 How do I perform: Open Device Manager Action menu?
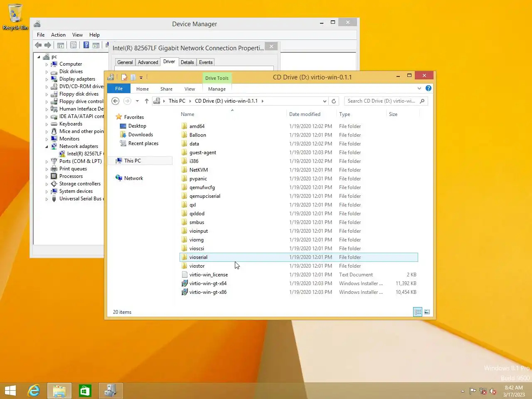coord(58,35)
